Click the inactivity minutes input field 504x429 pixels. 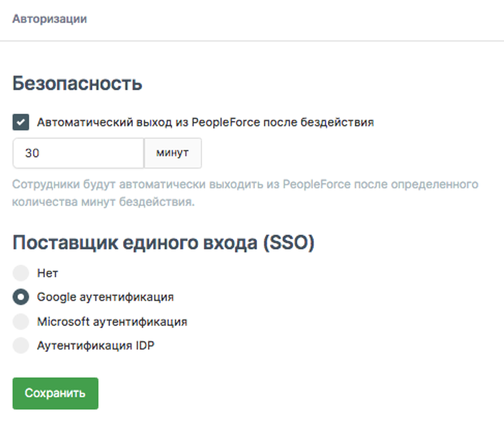(78, 153)
